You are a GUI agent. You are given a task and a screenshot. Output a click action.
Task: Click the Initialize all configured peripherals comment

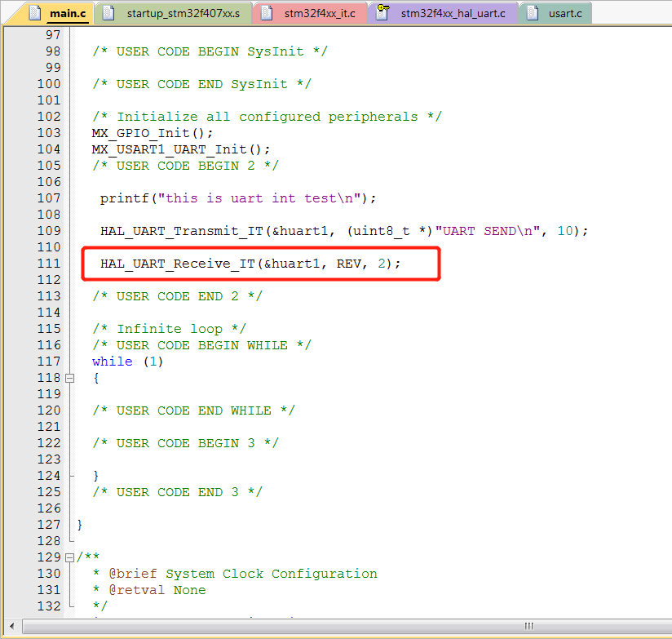click(267, 117)
